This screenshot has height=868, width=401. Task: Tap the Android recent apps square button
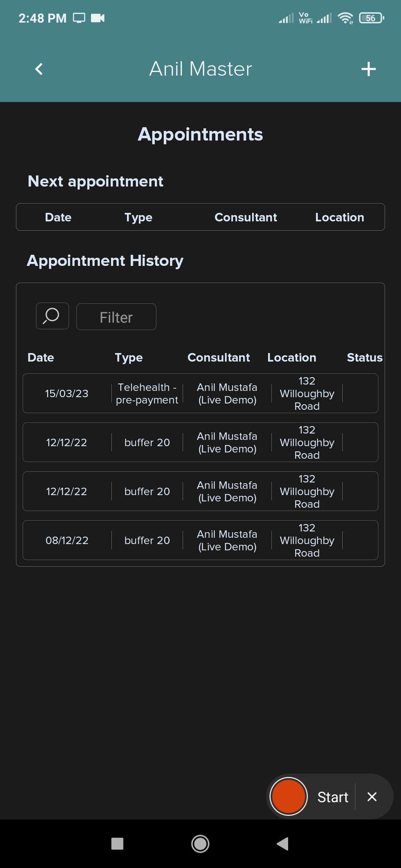click(117, 843)
